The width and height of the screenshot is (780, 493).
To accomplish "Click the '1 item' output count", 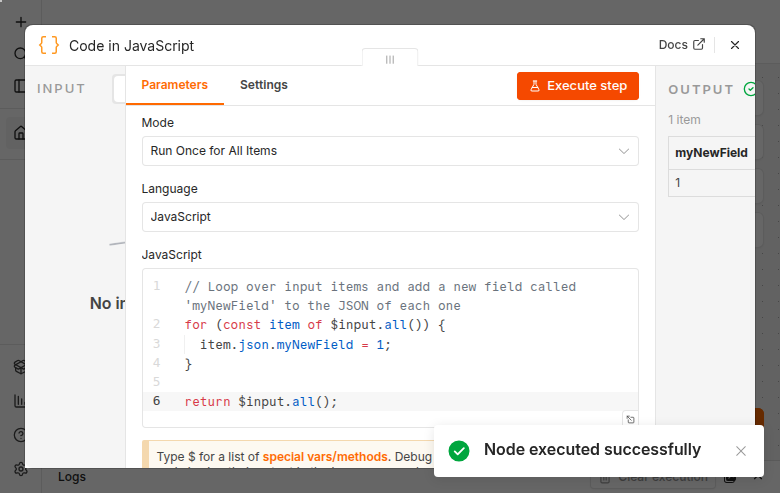I will [684, 120].
